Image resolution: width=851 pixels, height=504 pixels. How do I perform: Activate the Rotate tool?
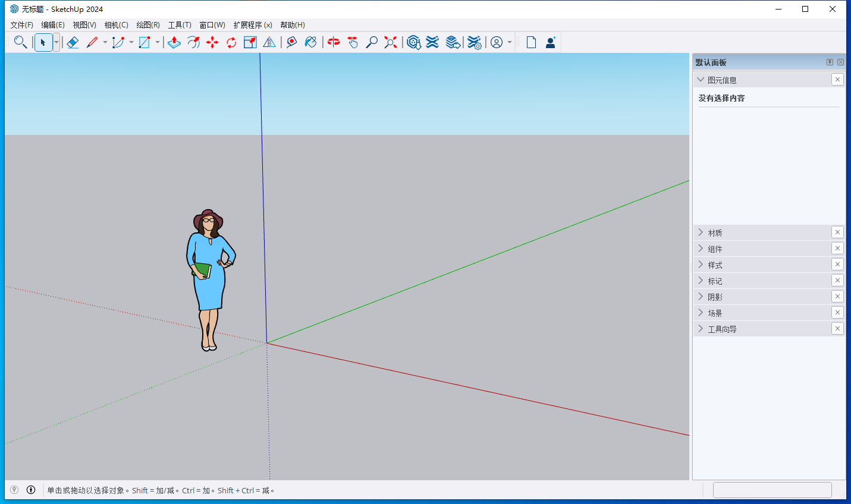[x=231, y=42]
